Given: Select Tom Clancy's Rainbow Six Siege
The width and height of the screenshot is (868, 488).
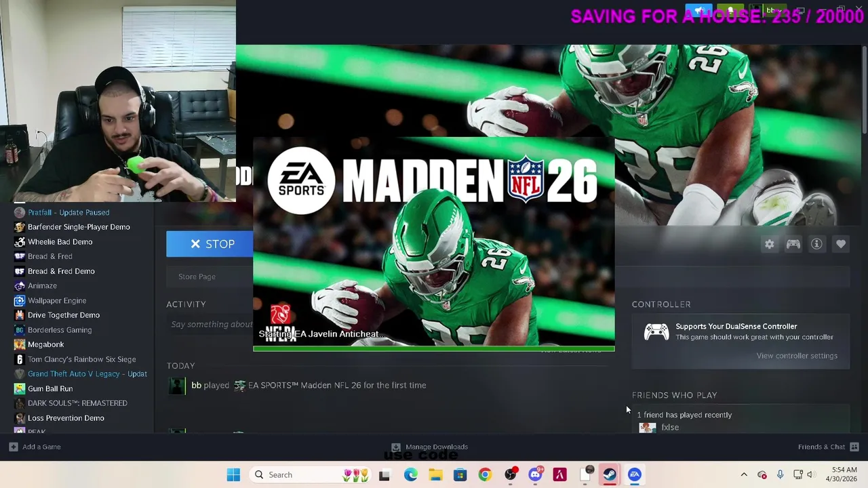Looking at the screenshot, I should click(x=81, y=359).
